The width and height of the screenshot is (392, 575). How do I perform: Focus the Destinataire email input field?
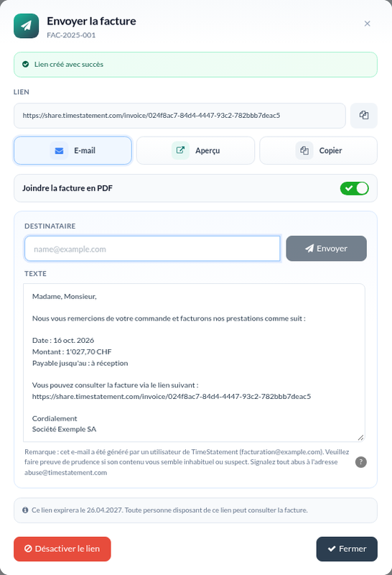point(152,249)
